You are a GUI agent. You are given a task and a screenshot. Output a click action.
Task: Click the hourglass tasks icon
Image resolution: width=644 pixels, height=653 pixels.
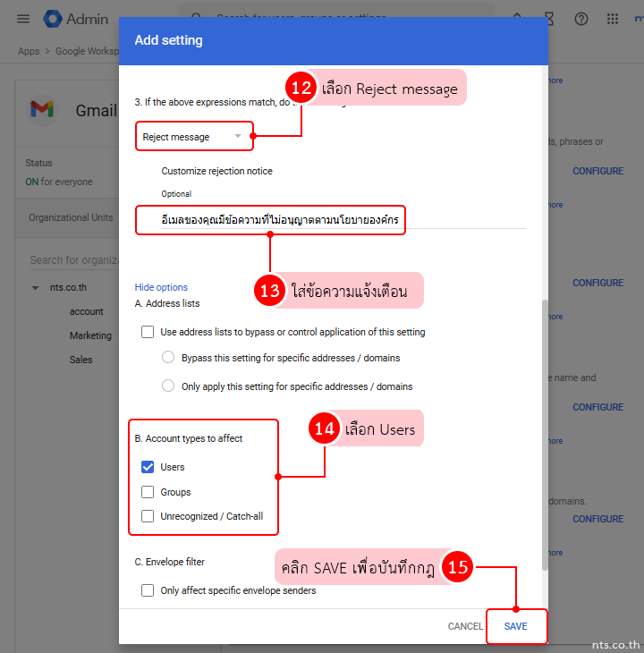tap(549, 19)
